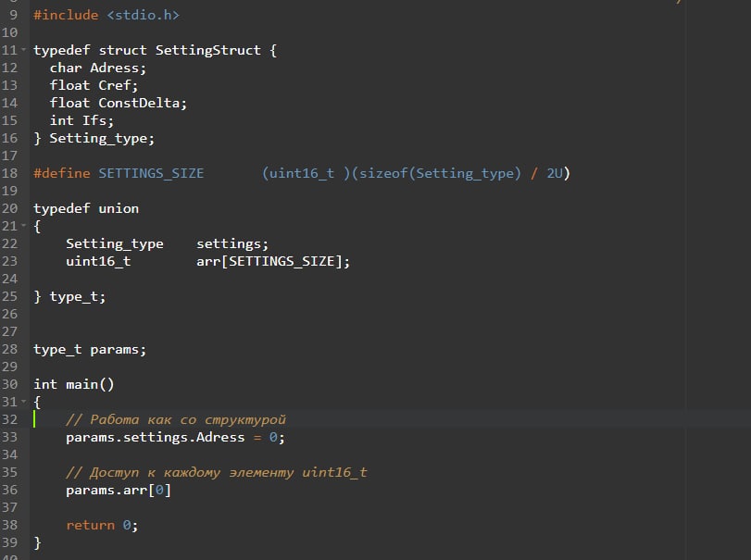Click line number 18 in the gutter
This screenshot has width=751, height=560.
tap(9, 173)
